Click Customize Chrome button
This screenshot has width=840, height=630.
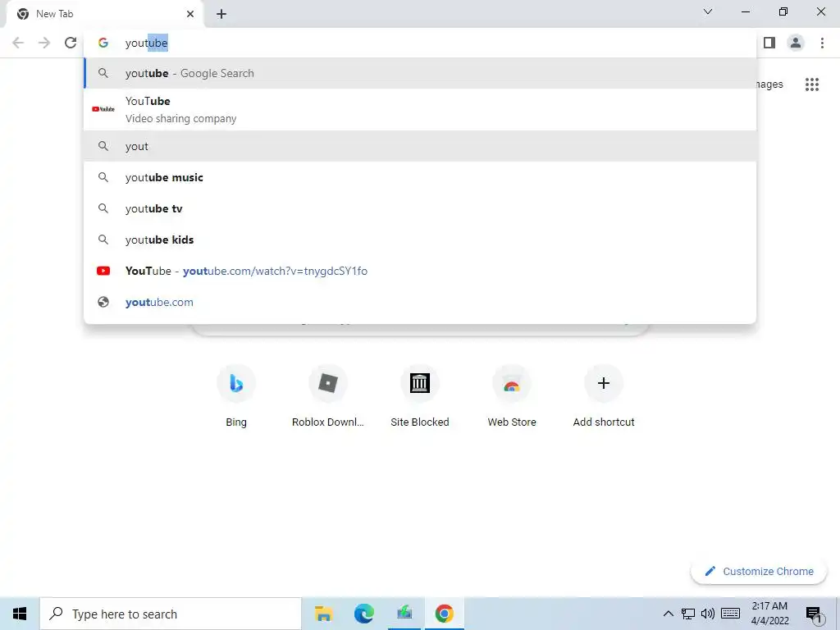(x=759, y=572)
